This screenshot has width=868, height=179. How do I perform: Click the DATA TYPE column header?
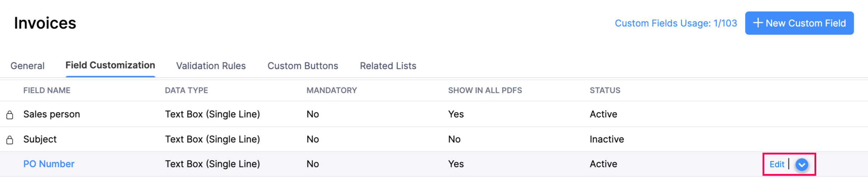pos(186,91)
